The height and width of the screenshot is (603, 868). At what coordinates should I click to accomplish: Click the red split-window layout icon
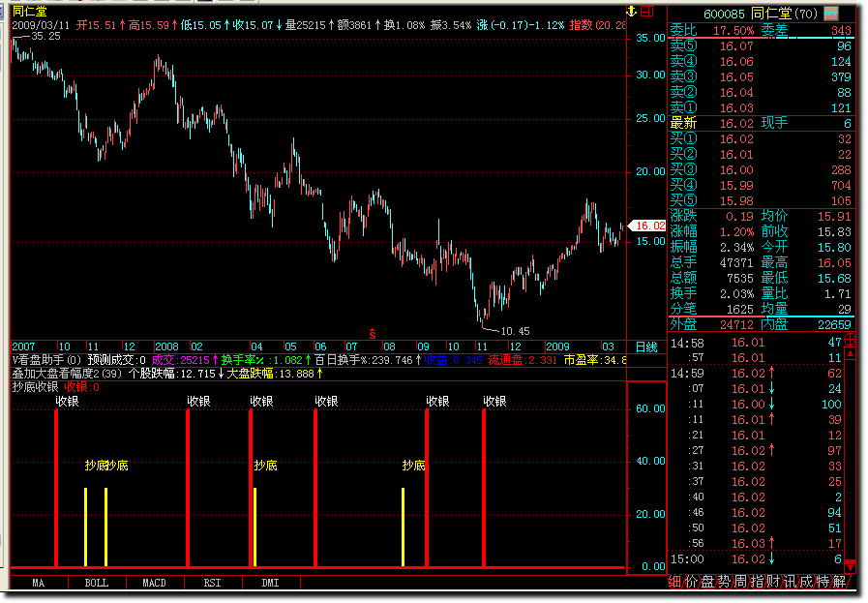point(647,11)
